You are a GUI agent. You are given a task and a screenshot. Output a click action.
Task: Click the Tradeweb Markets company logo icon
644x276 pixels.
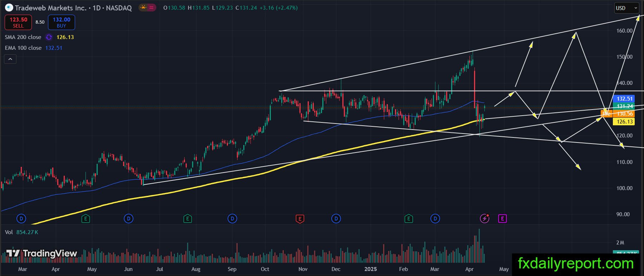pyautogui.click(x=9, y=8)
